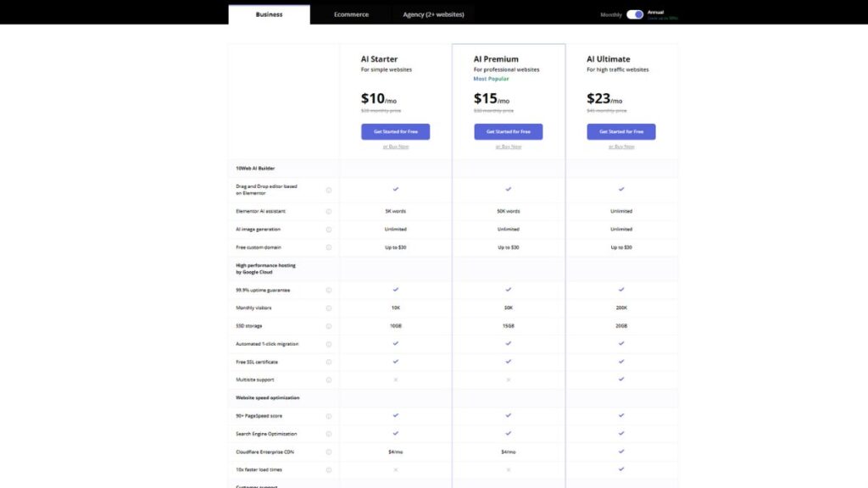Screen dimensions: 868x488
Task: Switch to the Agency (2+ websites) tab
Action: [432, 14]
